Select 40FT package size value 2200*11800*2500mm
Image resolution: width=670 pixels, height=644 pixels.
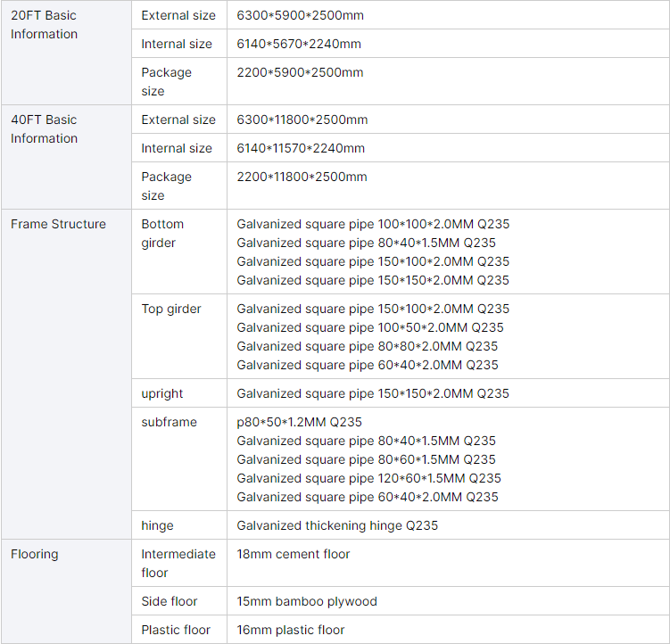[302, 177]
